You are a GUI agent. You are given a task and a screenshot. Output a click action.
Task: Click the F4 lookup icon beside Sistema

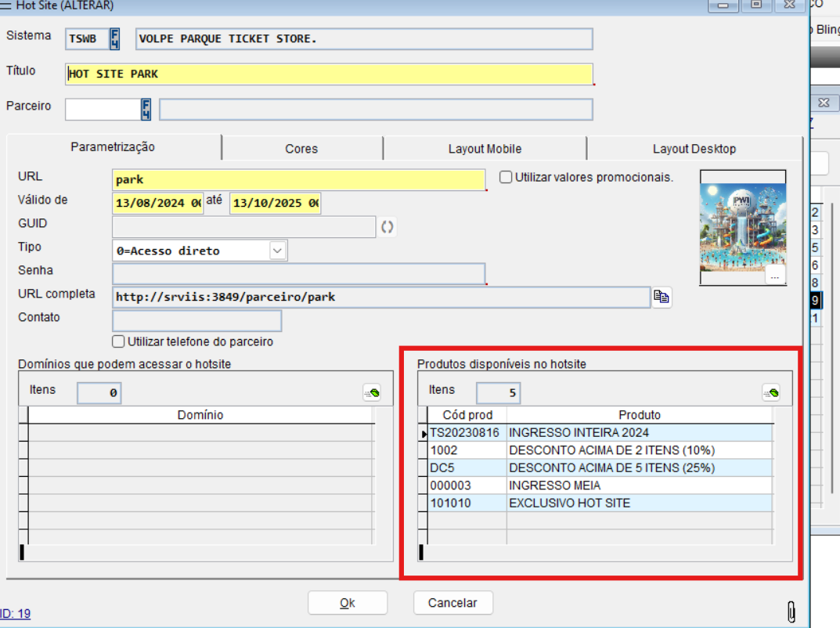coord(115,38)
